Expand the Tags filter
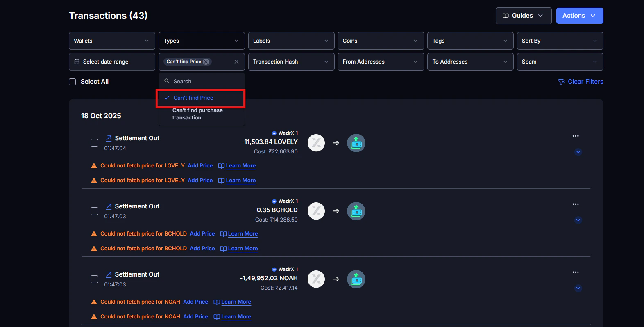This screenshot has width=644, height=327. [x=470, y=41]
